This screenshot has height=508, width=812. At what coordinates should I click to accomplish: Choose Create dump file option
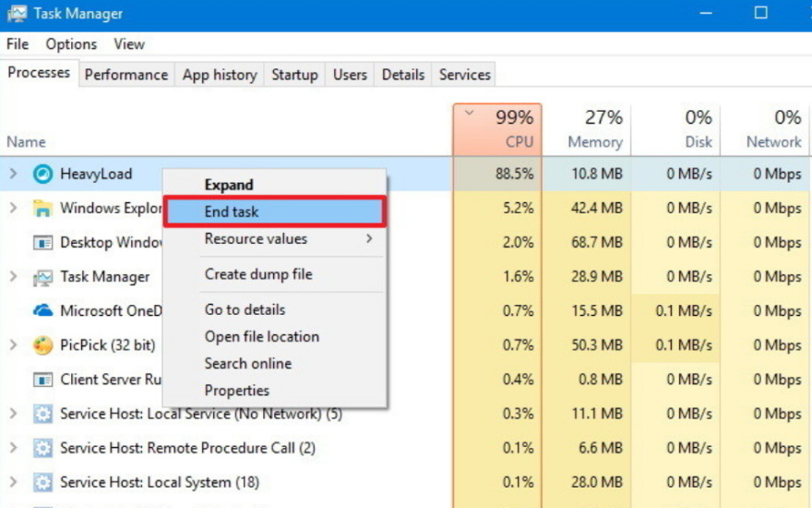point(258,274)
